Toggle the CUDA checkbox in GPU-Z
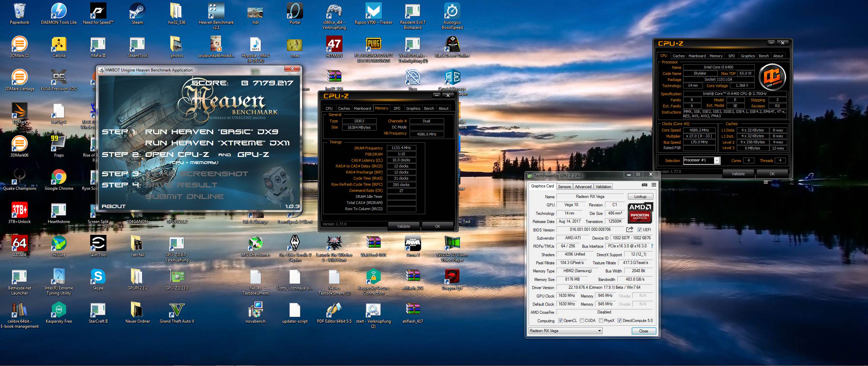 pos(582,320)
